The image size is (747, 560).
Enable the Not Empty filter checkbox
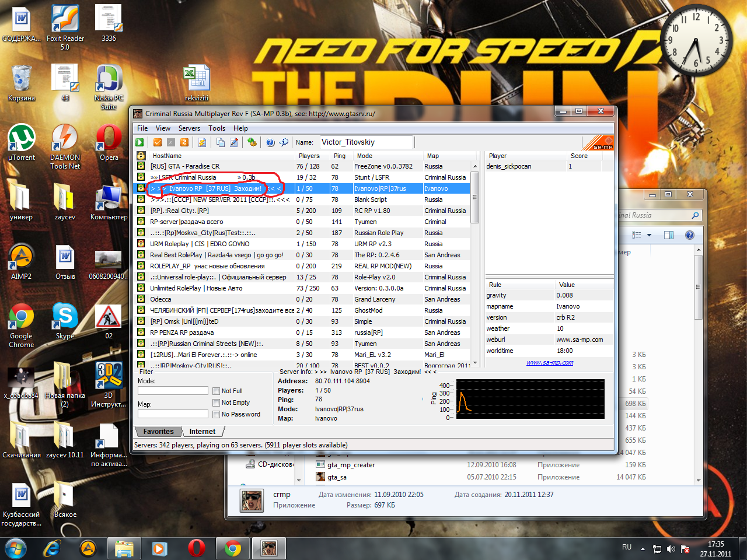(217, 402)
